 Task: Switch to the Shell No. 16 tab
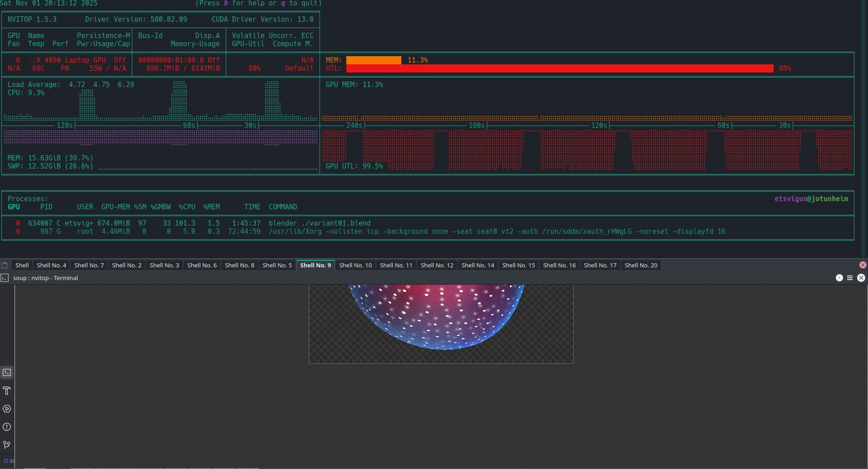[x=559, y=265]
